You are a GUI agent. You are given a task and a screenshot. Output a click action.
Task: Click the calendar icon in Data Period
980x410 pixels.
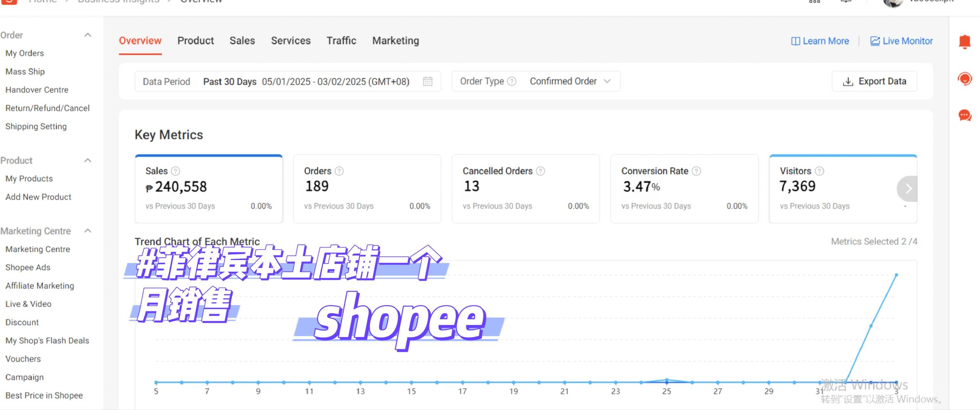pyautogui.click(x=427, y=82)
